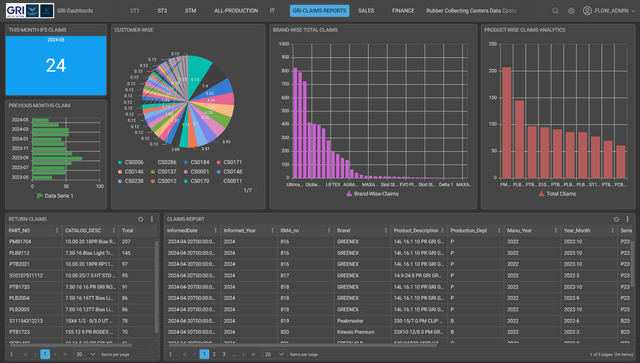The width and height of the screenshot is (640, 363).
Task: Open items per page dropdown in RETURN-CLAIMS
Action: 85,354
